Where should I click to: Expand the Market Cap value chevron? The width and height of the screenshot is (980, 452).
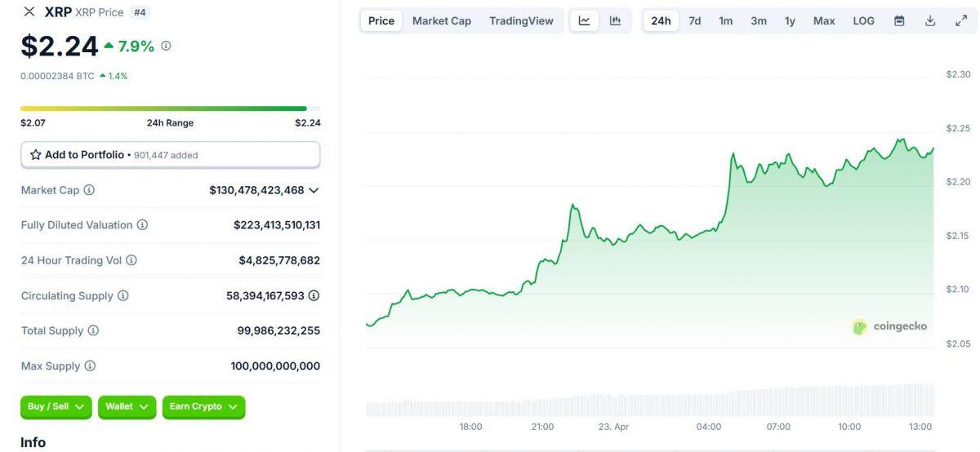pos(314,190)
